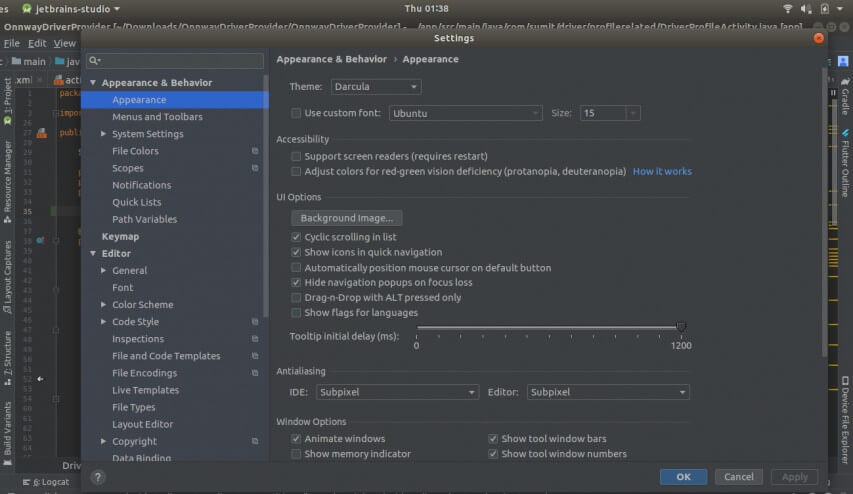Viewport: 853px width, 494px height.
Task: Expand the Color Scheme tree node
Action: pyautogui.click(x=103, y=305)
